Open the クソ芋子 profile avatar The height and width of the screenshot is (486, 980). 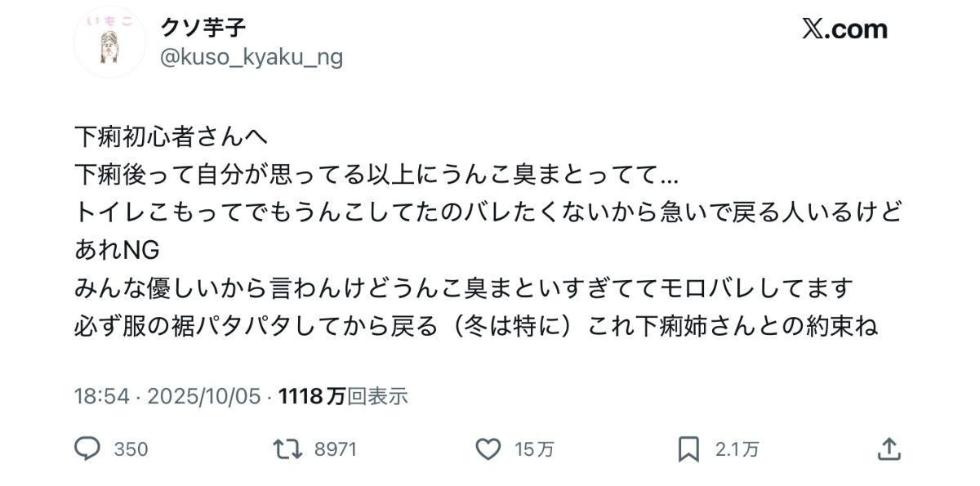coord(109,43)
